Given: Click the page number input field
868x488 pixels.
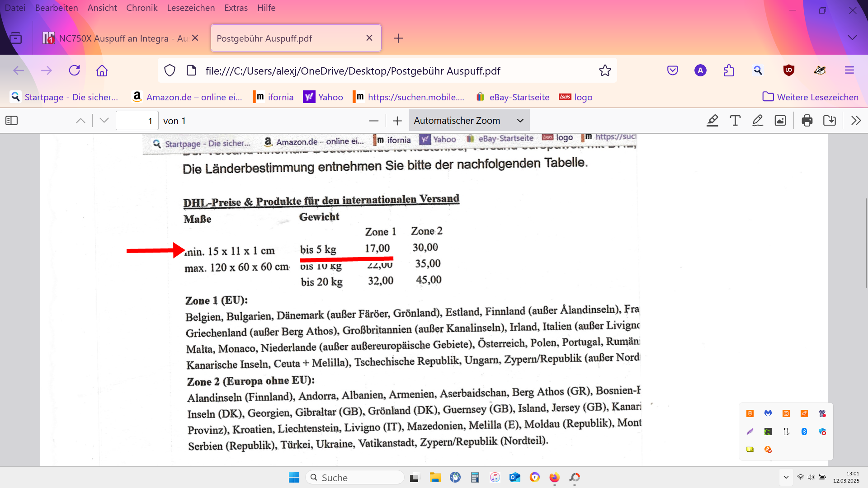Looking at the screenshot, I should tap(137, 121).
